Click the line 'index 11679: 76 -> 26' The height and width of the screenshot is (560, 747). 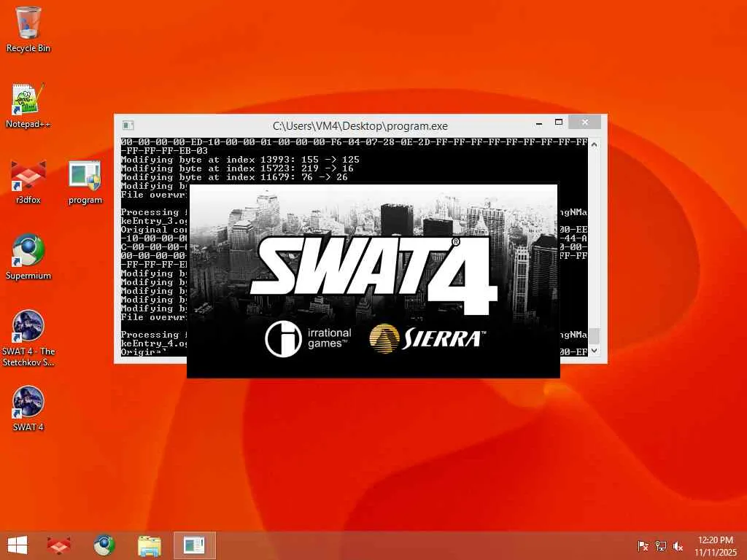[x=234, y=177]
